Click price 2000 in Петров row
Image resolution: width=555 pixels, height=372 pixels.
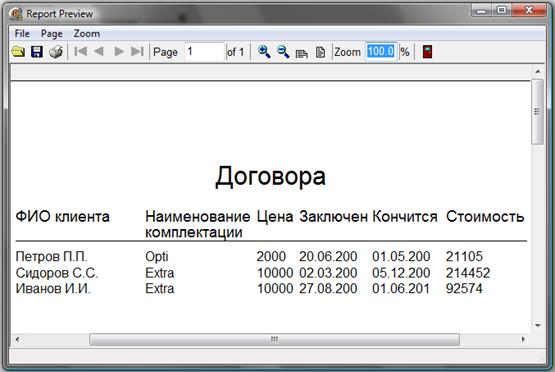(271, 257)
